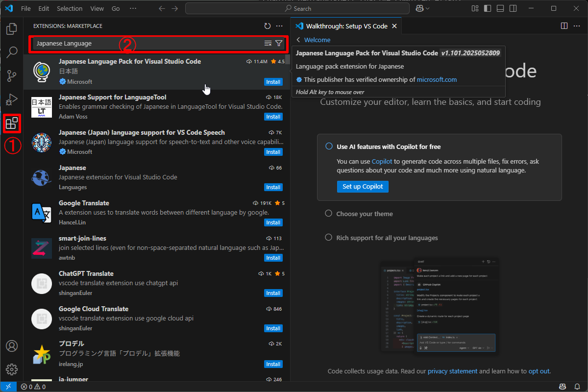588x392 pixels.
Task: Open notifications bell in the status bar
Action: click(577, 387)
